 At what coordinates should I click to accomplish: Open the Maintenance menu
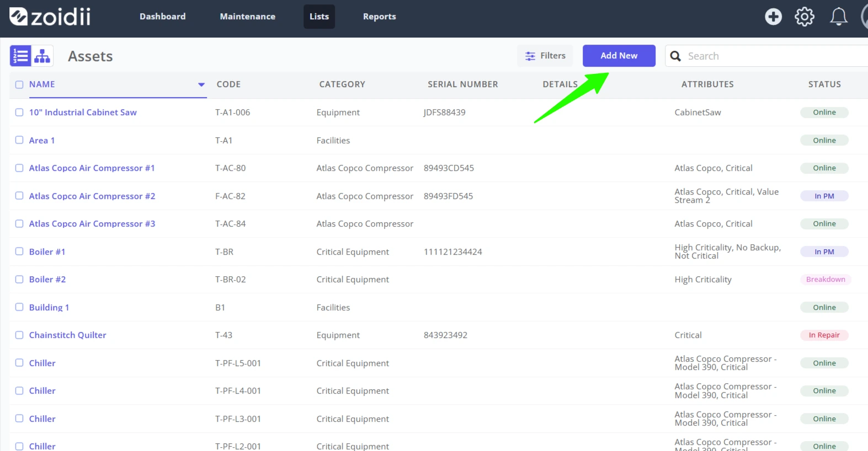click(x=247, y=17)
